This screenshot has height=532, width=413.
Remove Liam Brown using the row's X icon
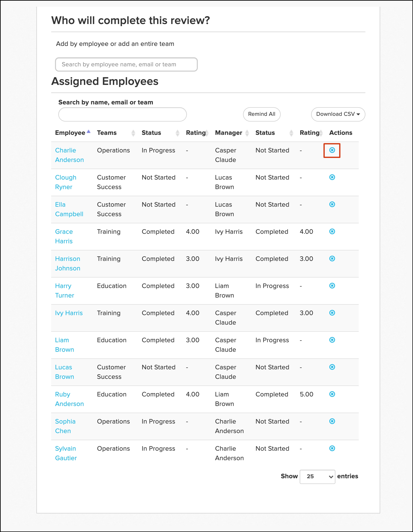click(x=332, y=340)
